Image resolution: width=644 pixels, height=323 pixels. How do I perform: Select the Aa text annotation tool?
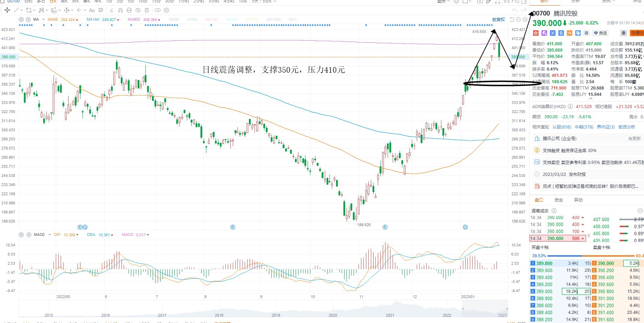[92, 10]
